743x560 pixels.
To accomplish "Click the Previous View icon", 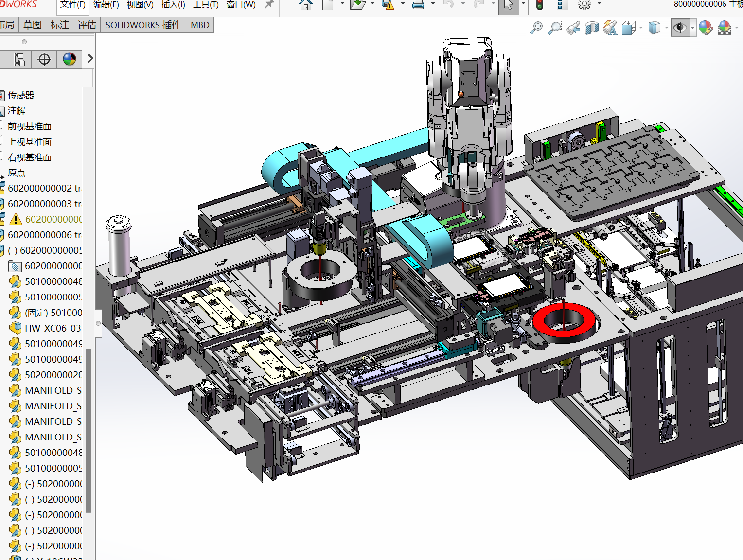I will tap(573, 28).
